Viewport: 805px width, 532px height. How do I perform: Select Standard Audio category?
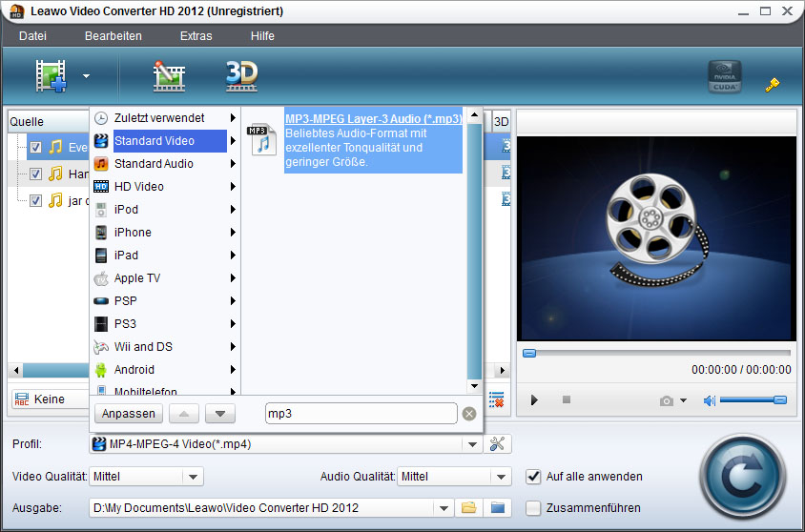tap(154, 164)
